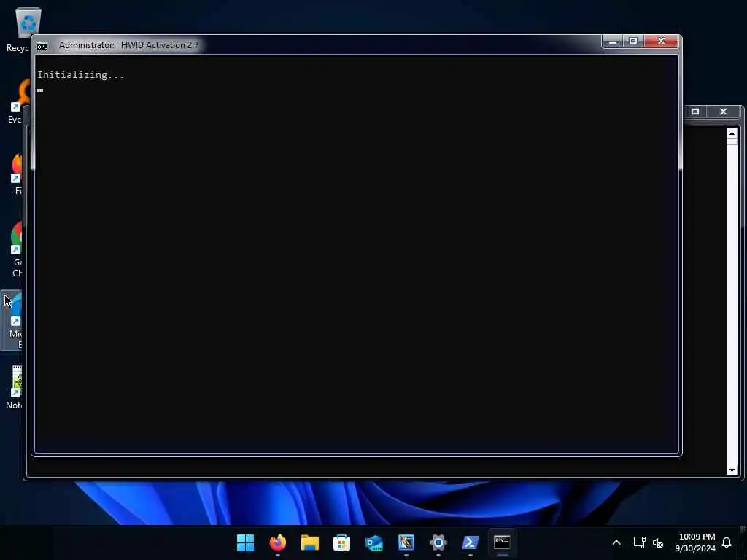This screenshot has width=747, height=560.
Task: Click Show Desktop at taskbar edge
Action: click(x=743, y=542)
